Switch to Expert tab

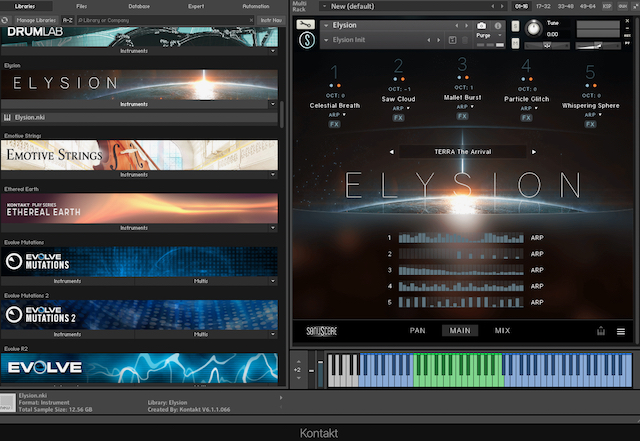[x=196, y=6]
